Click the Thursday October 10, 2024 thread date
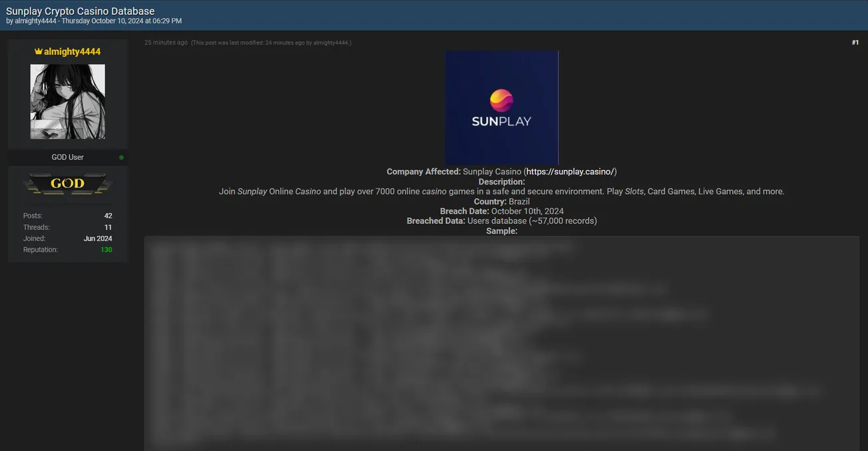The width and height of the screenshot is (868, 451). 121,21
